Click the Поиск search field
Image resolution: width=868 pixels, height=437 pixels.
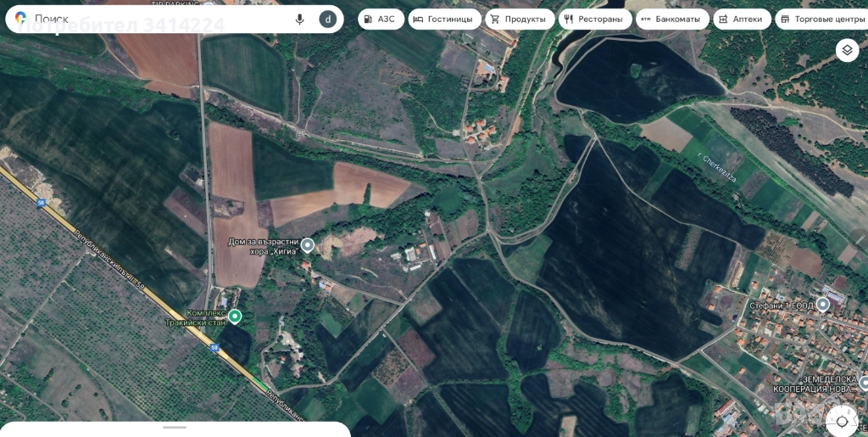pos(161,19)
